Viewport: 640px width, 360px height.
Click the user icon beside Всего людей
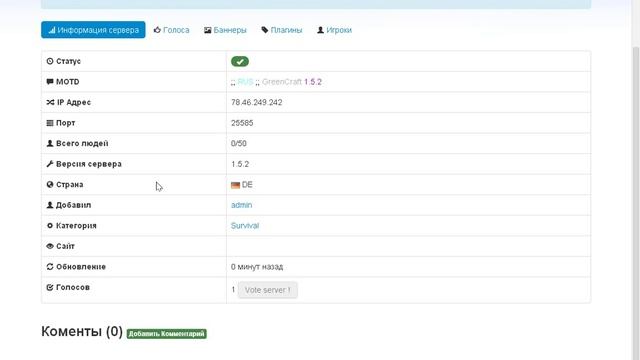point(50,143)
